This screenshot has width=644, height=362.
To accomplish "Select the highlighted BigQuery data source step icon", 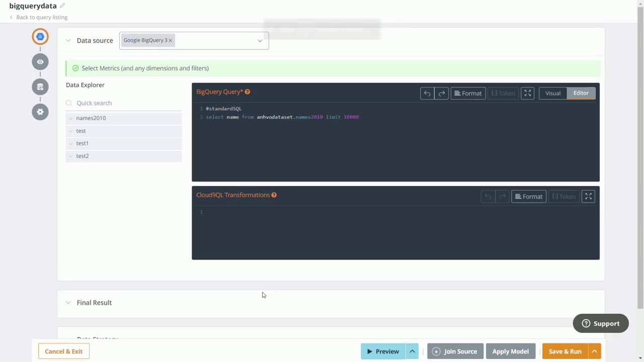I will [40, 36].
